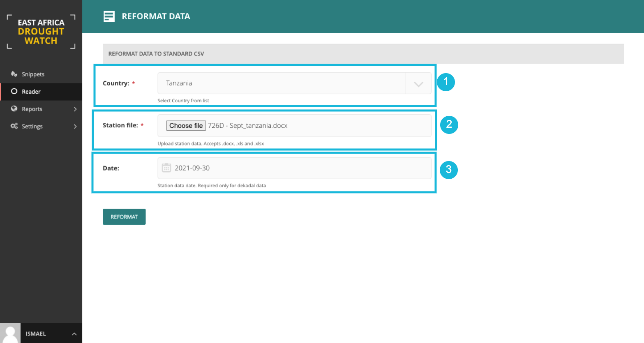Click the 'Country:' label
644x343 pixels.
pos(116,83)
